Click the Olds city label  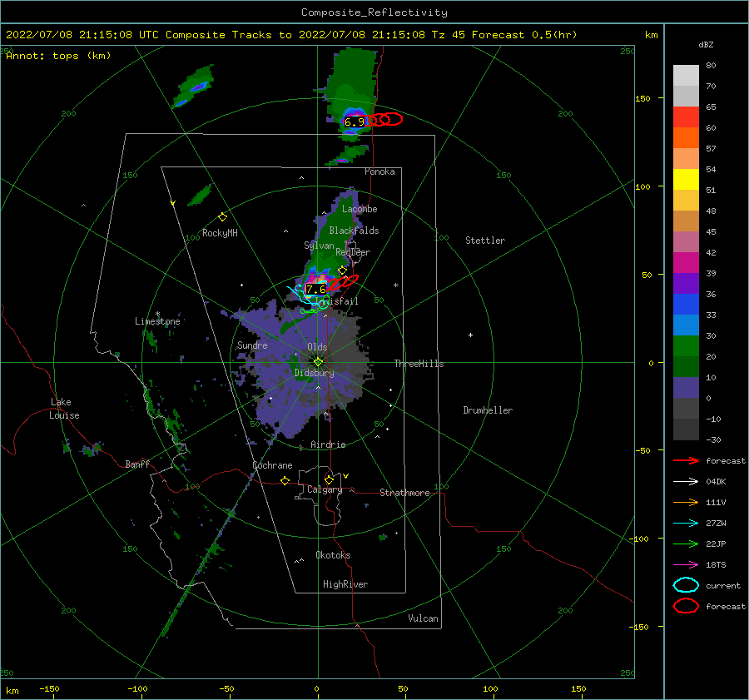[x=317, y=346]
